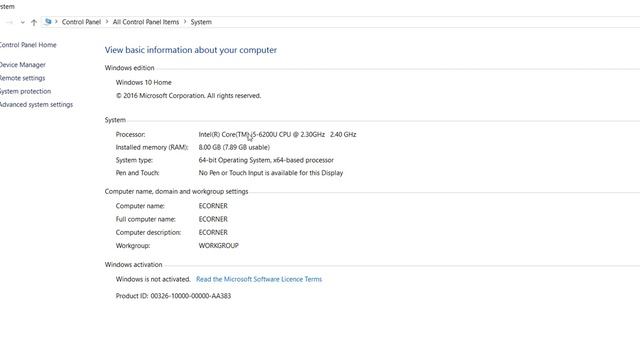Click the Computer name, domain and workgroup header

[176, 191]
